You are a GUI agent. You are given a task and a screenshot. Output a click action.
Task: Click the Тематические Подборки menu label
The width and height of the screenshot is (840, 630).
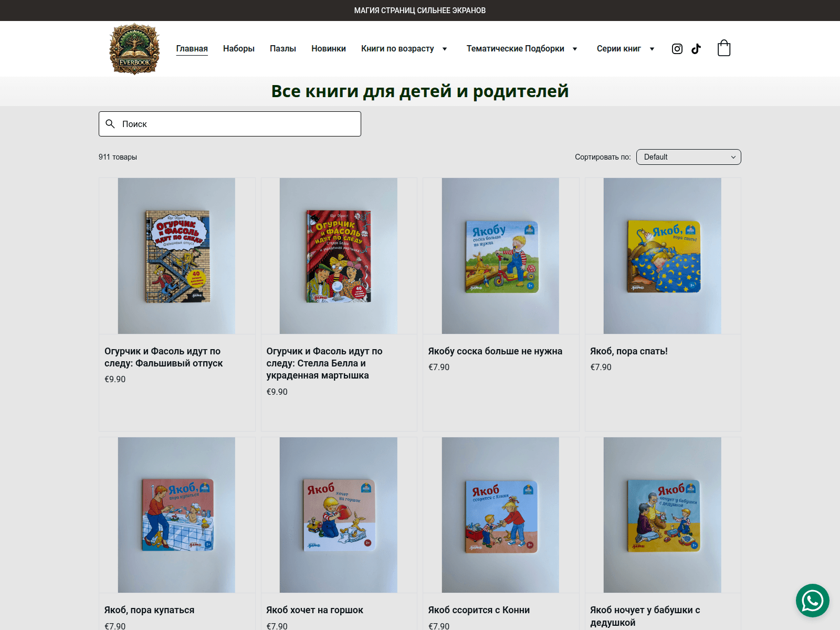516,48
